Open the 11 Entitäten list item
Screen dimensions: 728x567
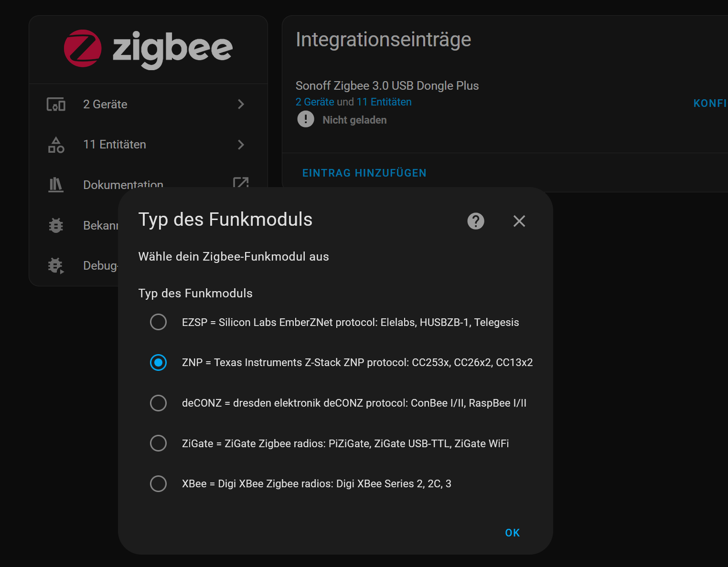(x=148, y=145)
